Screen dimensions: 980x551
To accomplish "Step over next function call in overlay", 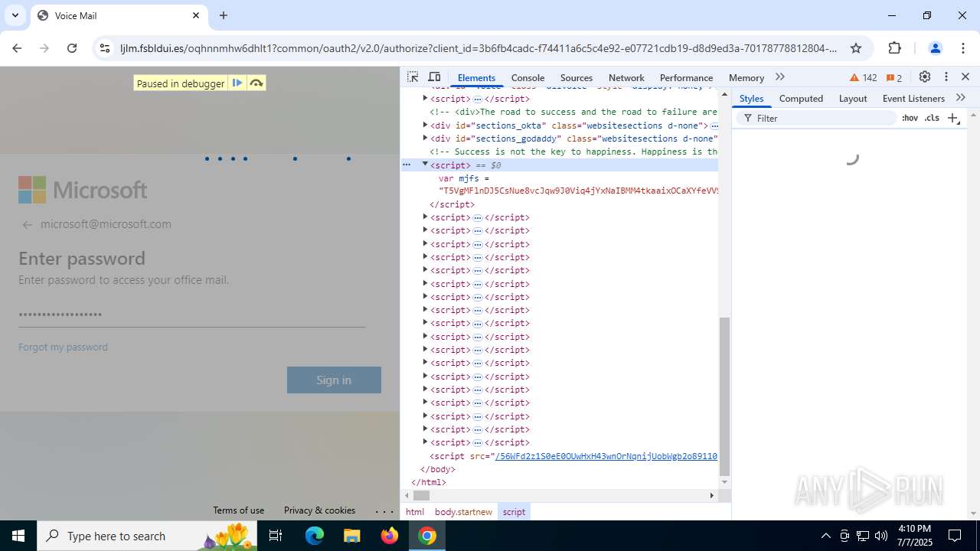I will point(256,83).
